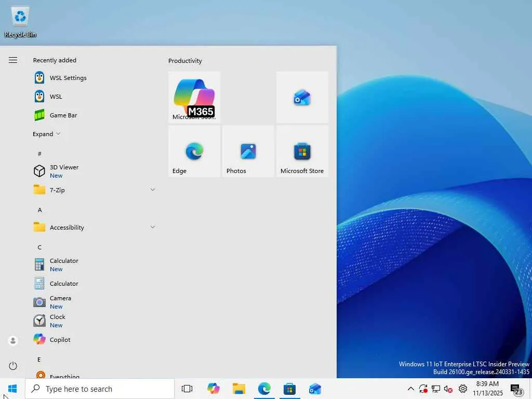Screen dimensions: 532x399
Task: Click the muted volume tray icon
Action: pyautogui.click(x=448, y=389)
